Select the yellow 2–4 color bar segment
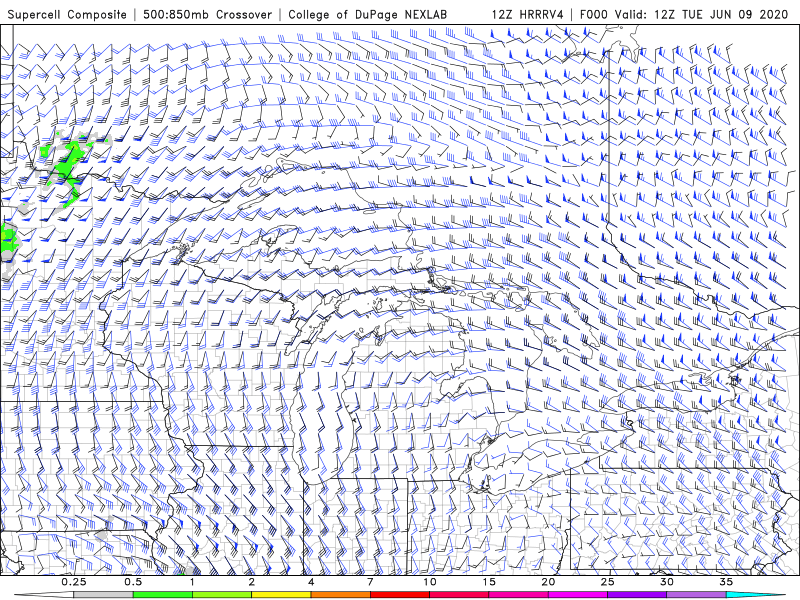800x600 pixels. point(281,595)
